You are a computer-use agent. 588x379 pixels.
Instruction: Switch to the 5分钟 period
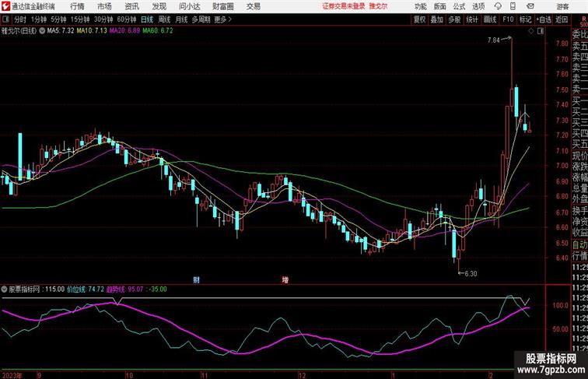58,19
